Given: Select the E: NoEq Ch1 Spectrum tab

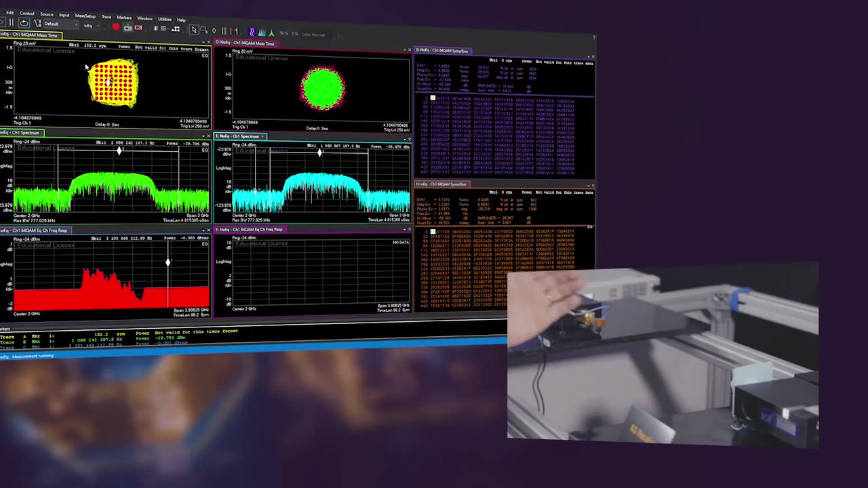Looking at the screenshot, I should tap(239, 136).
